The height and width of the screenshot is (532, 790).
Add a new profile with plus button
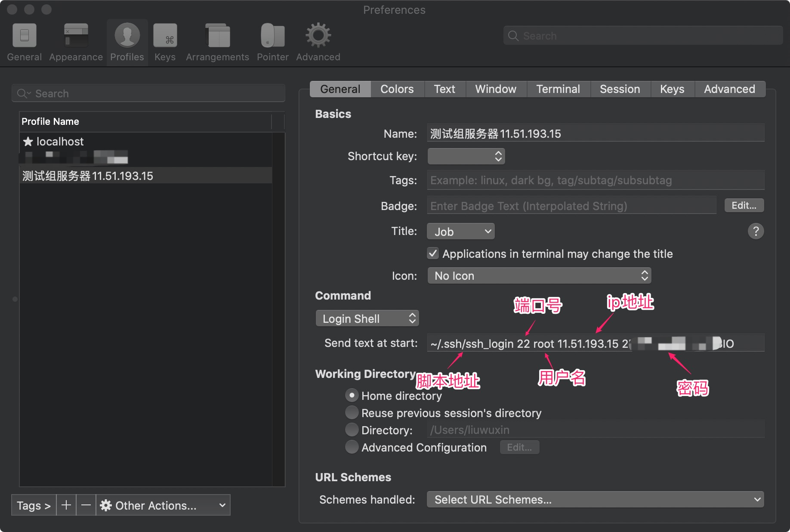[x=66, y=505]
